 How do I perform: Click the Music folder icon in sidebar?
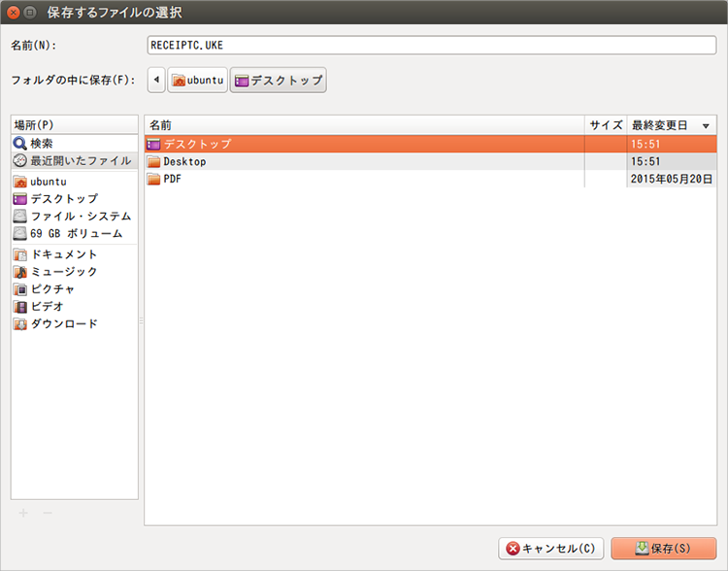click(x=20, y=272)
